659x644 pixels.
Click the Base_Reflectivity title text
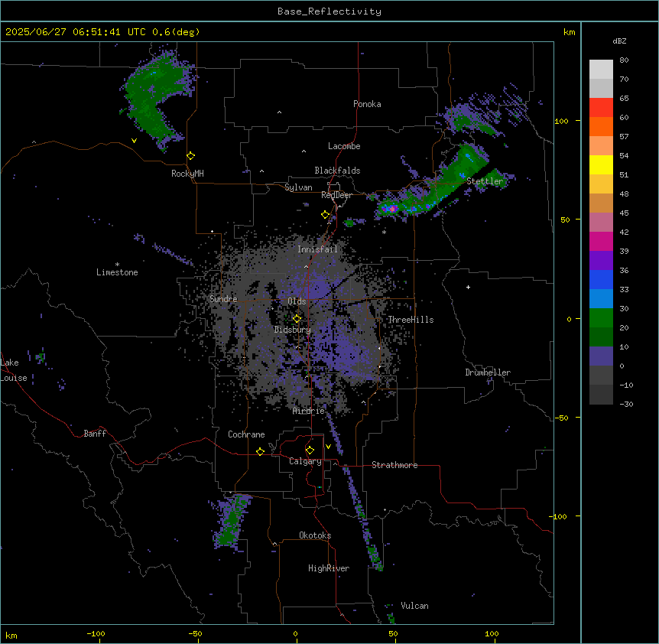pos(329,11)
